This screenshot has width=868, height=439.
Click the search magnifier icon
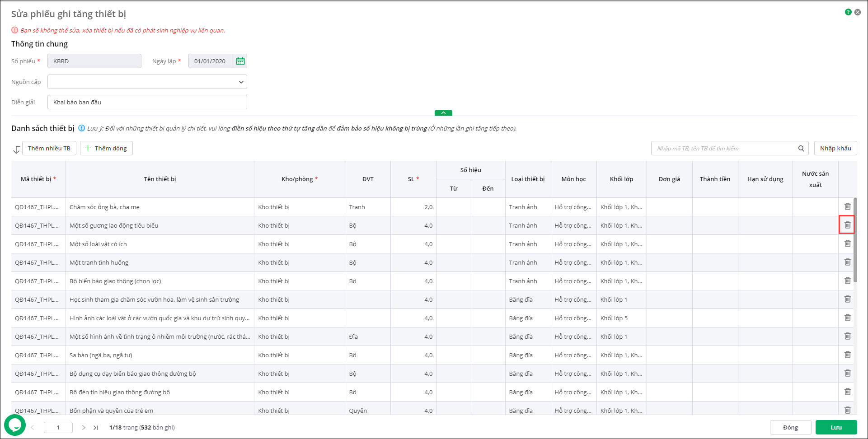pyautogui.click(x=801, y=148)
